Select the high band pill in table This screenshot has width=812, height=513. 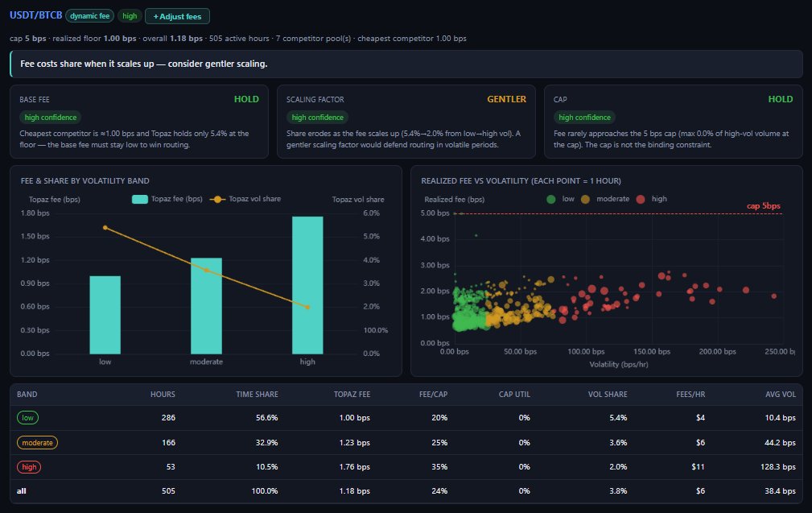tap(29, 467)
